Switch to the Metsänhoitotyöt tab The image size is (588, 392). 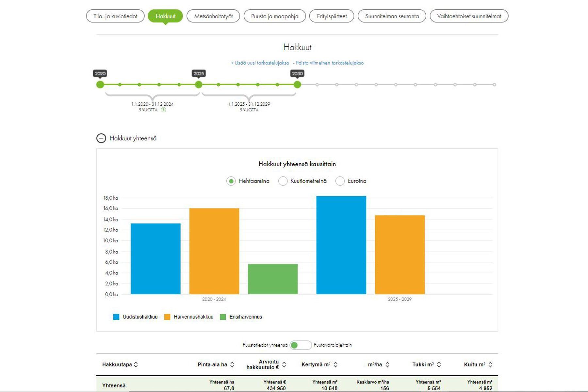[213, 16]
